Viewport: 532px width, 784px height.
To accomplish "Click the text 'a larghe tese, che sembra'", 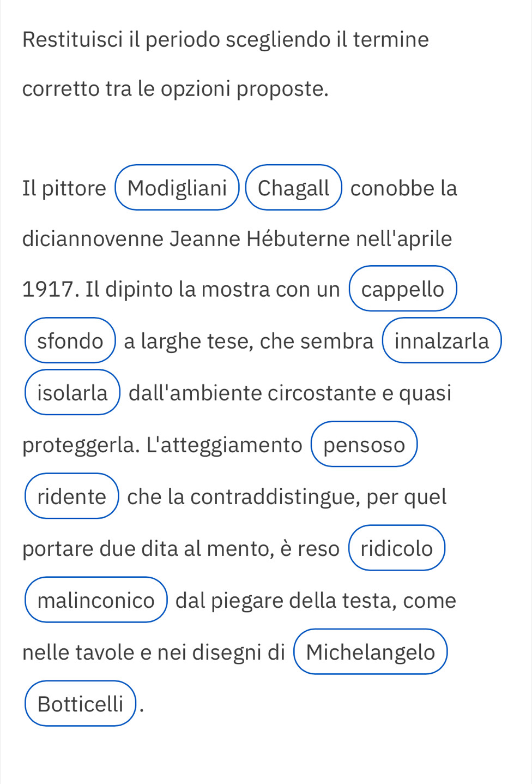I will pyautogui.click(x=249, y=341).
